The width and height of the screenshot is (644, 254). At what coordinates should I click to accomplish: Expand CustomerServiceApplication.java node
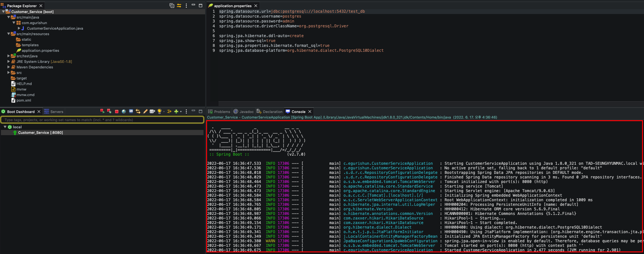[19, 28]
